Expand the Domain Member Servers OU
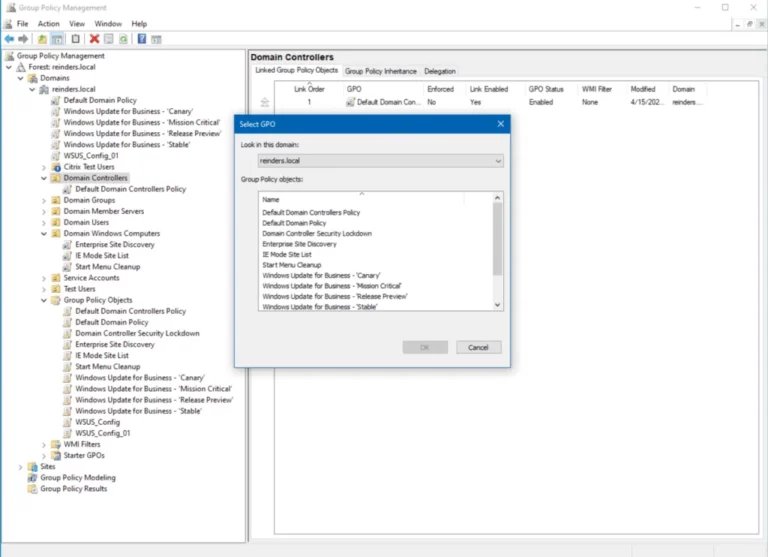The height and width of the screenshot is (557, 768). [x=44, y=212]
